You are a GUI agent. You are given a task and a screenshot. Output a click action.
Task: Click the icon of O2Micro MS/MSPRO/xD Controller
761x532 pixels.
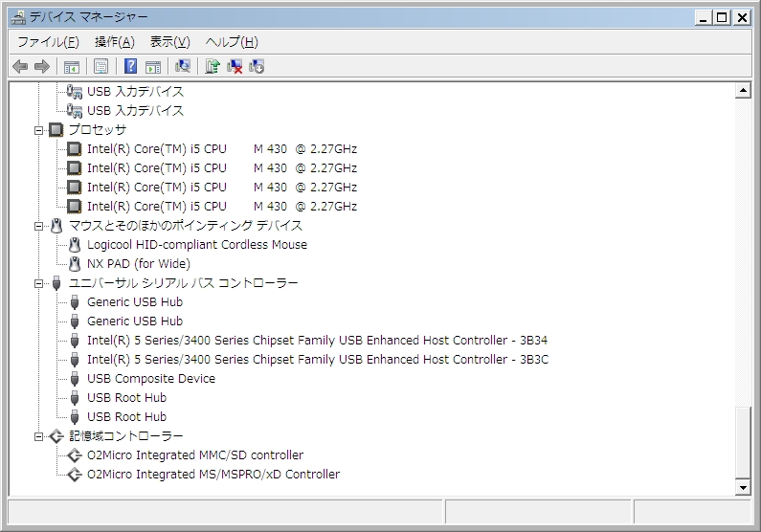[x=75, y=475]
